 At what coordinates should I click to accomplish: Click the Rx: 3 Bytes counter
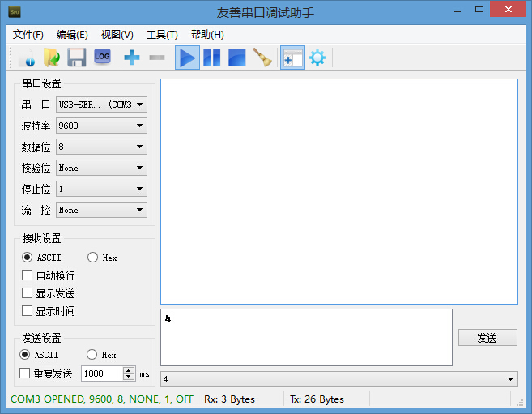[x=229, y=399]
